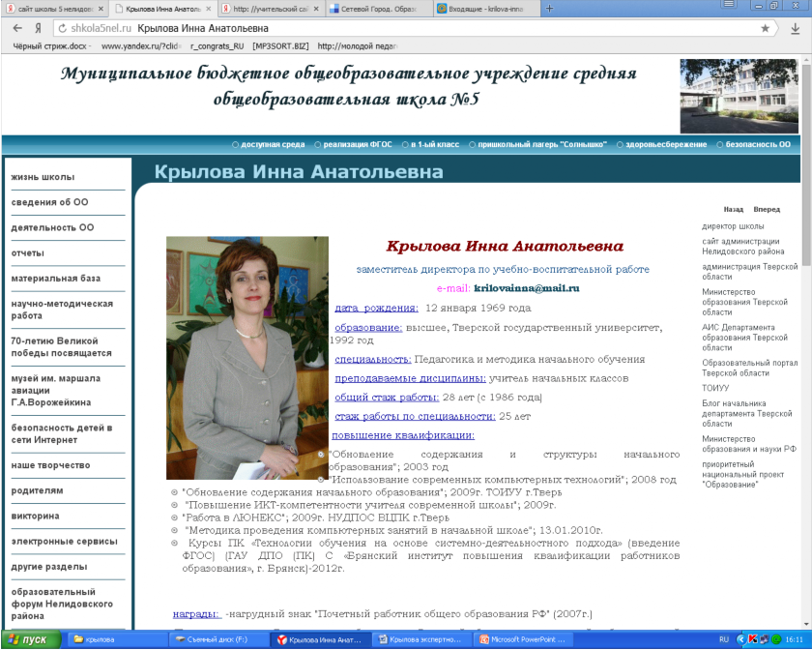812x650 pixels.
Task: Click the 'Назад' navigation link
Action: pos(733,209)
